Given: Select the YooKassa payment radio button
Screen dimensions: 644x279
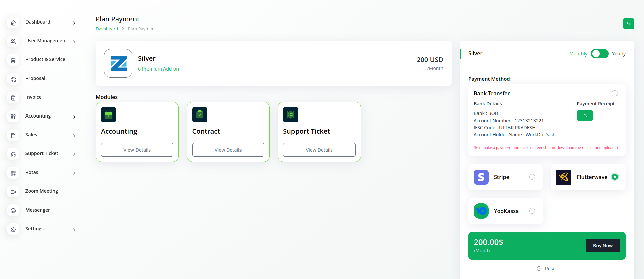Looking at the screenshot, I should coord(532,211).
